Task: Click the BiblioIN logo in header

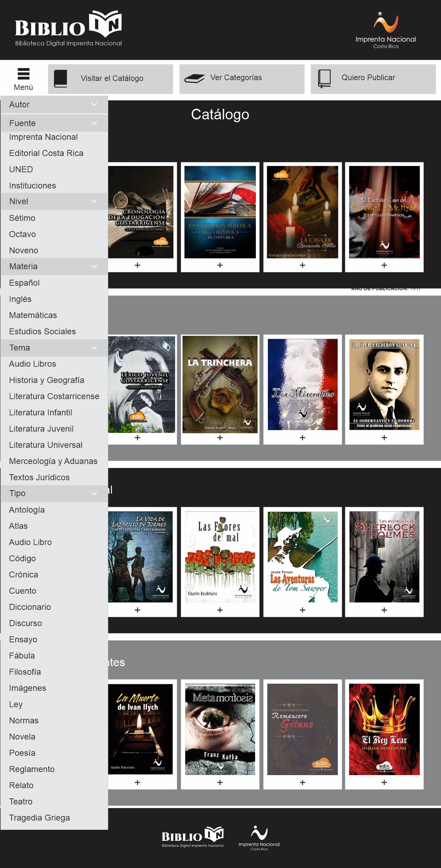Action: (x=68, y=29)
